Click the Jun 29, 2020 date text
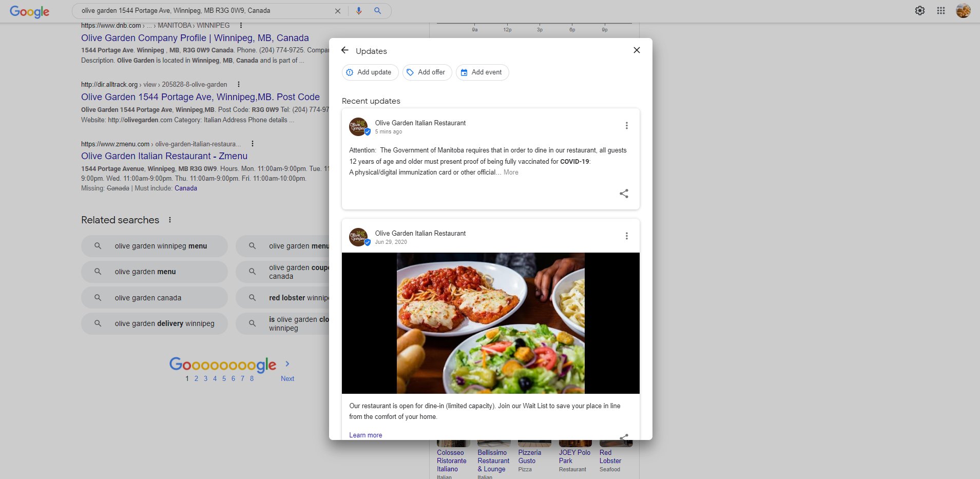Viewport: 980px width, 479px height. 391,242
